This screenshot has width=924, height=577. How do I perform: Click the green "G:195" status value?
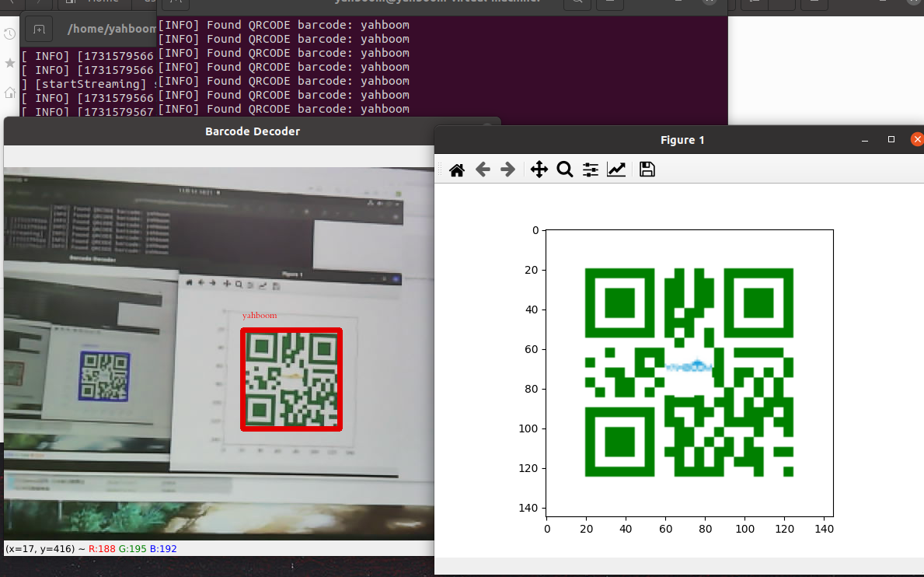(x=133, y=549)
